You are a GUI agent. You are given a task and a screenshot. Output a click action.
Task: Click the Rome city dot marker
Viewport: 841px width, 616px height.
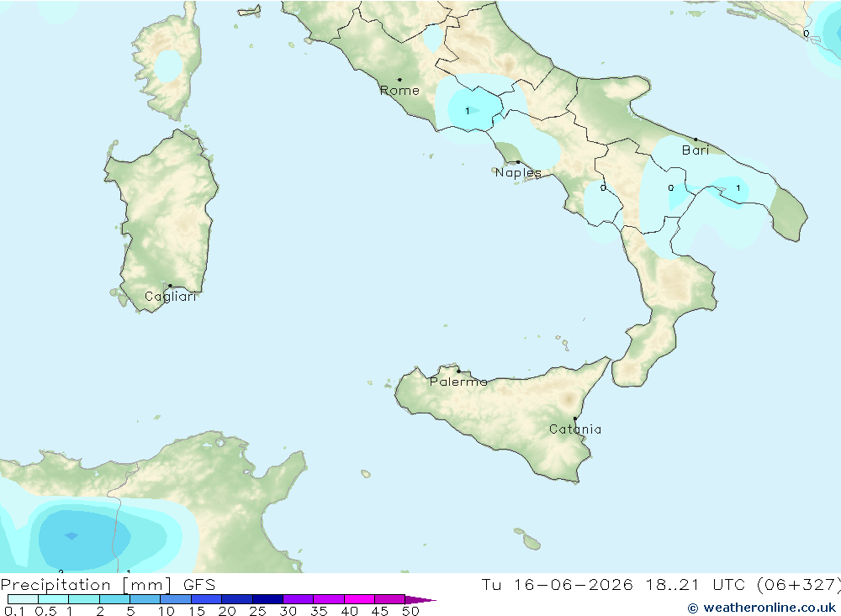click(399, 80)
